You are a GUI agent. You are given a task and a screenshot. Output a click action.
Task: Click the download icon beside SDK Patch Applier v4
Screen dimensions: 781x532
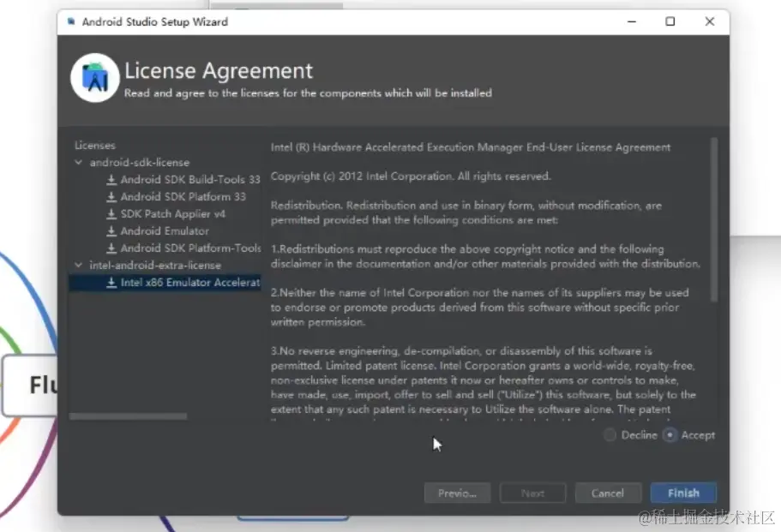pos(111,214)
